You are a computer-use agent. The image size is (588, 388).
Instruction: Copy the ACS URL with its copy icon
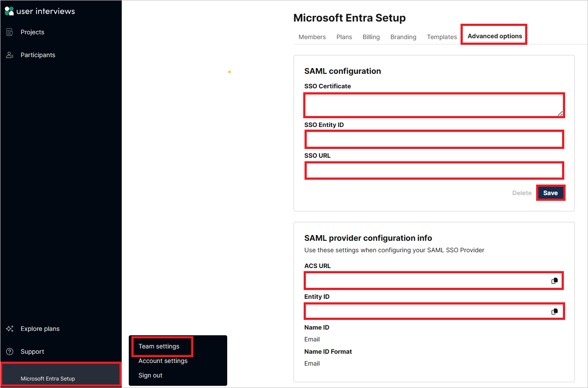tap(554, 280)
